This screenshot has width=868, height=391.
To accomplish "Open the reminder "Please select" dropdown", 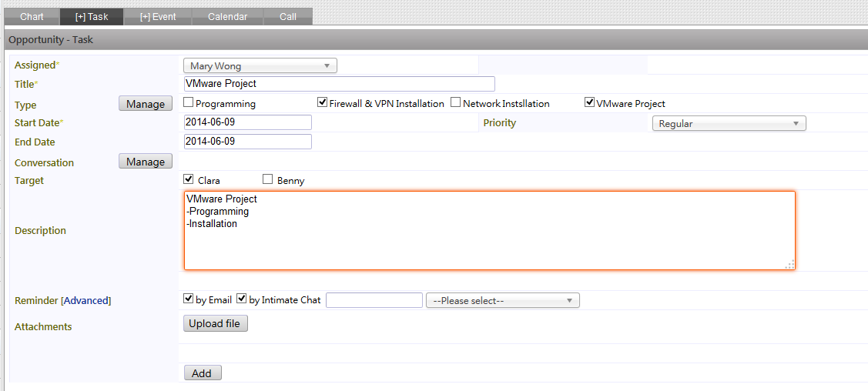I will tap(503, 300).
